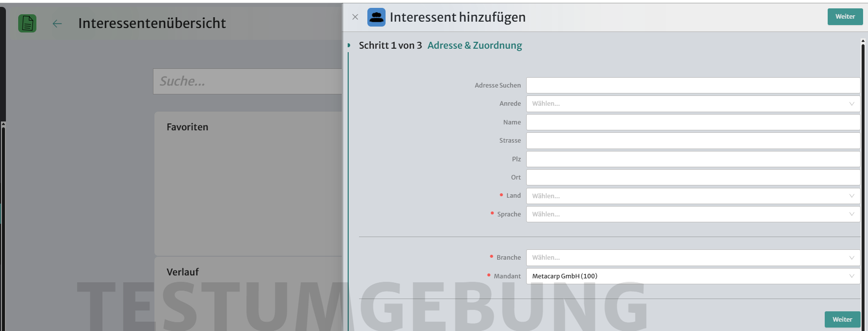The height and width of the screenshot is (331, 868).
Task: Click the green document app icon
Action: click(27, 23)
